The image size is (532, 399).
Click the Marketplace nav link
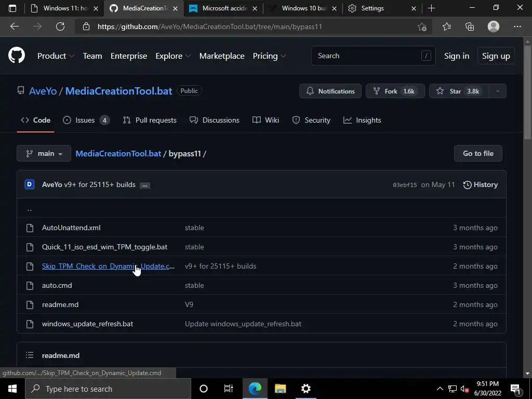tap(222, 56)
